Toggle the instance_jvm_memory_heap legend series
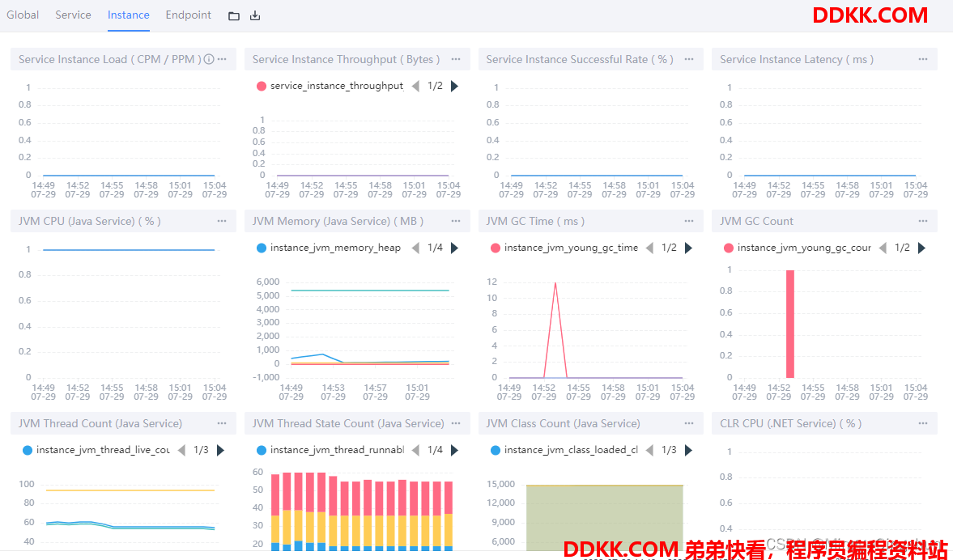This screenshot has height=560, width=953. tap(329, 248)
